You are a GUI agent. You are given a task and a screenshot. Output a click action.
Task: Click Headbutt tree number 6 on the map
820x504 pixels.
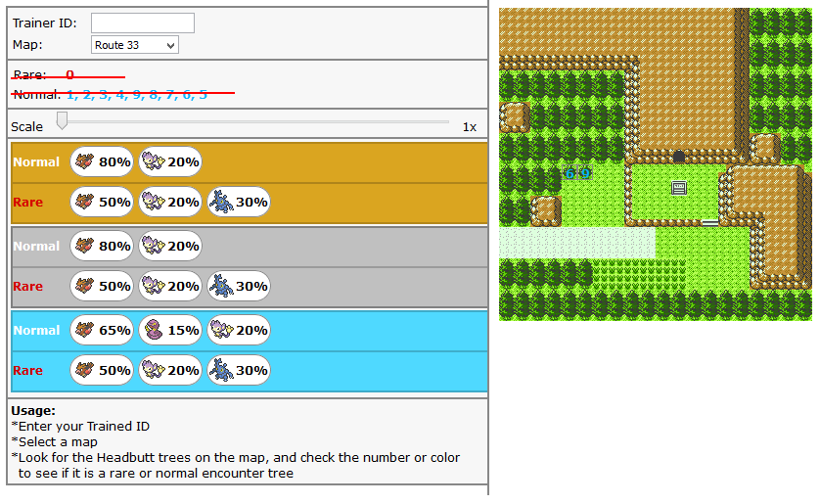pos(569,173)
